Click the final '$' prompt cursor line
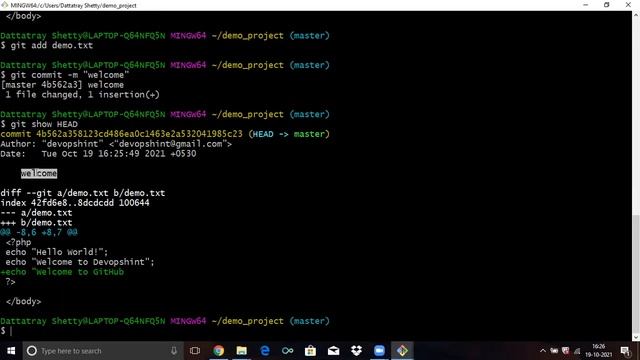This screenshot has height=360, width=640. click(7, 331)
